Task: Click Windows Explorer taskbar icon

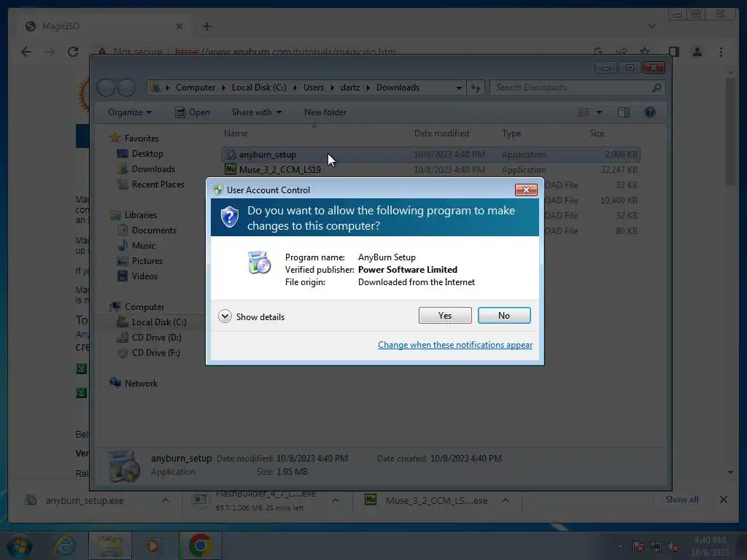Action: pyautogui.click(x=110, y=545)
